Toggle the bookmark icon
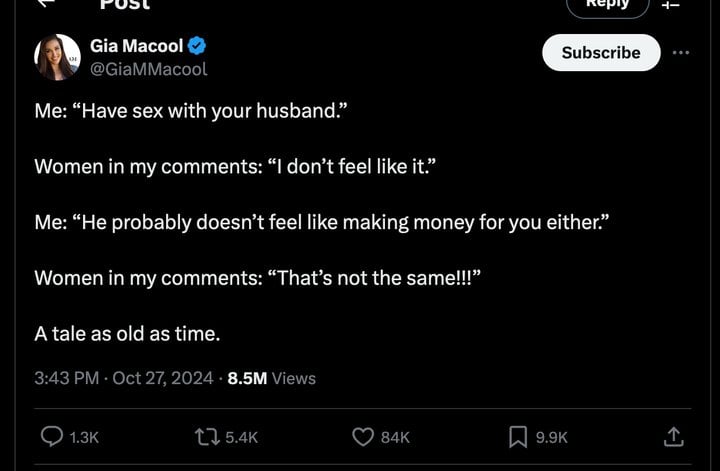This screenshot has width=720, height=471. [x=518, y=437]
